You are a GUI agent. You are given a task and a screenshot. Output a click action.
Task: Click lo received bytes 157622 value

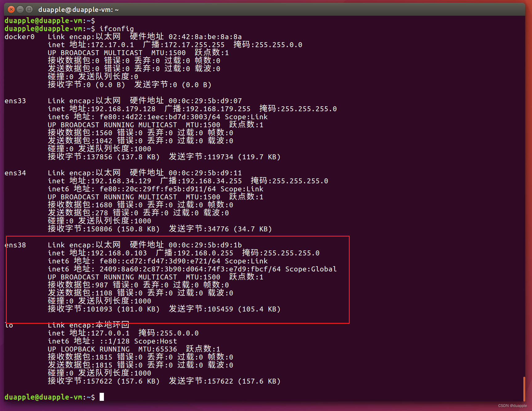click(100, 381)
